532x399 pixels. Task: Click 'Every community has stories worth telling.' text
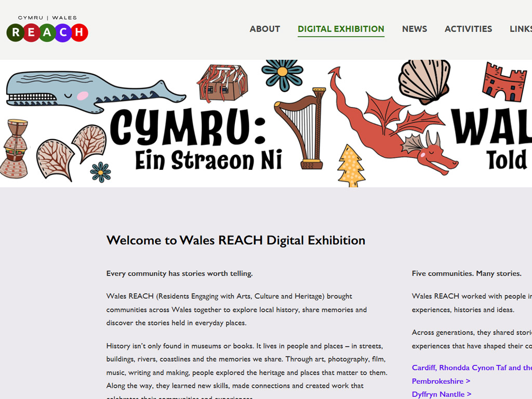point(179,273)
